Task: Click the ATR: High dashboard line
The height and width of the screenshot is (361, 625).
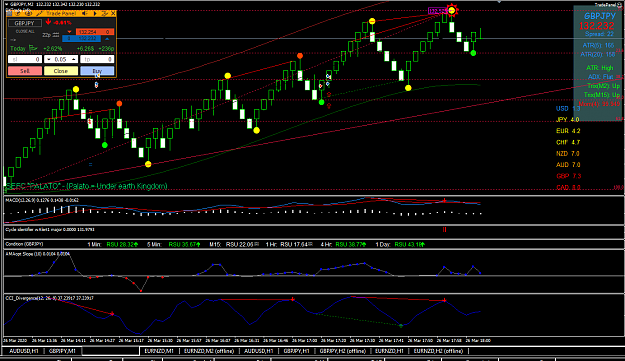Action: tap(600, 68)
